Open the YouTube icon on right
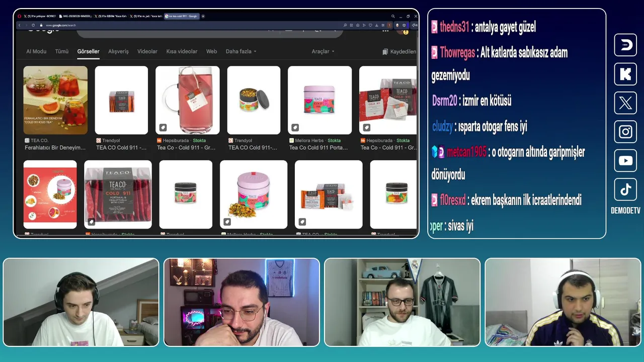644x362 pixels. pyautogui.click(x=625, y=161)
